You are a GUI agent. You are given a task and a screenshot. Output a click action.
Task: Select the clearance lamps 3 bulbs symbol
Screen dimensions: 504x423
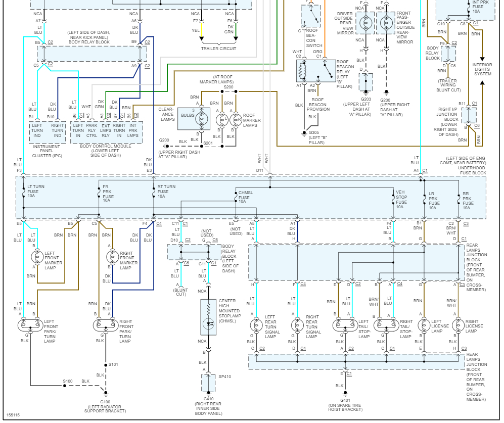coord(202,119)
